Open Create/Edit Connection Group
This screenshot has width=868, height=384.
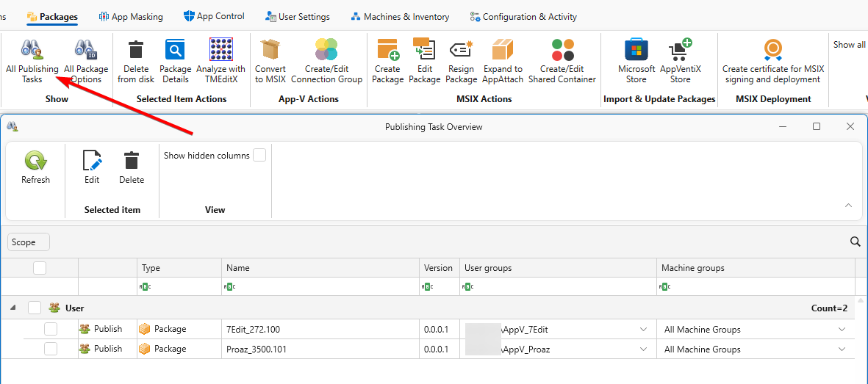326,61
